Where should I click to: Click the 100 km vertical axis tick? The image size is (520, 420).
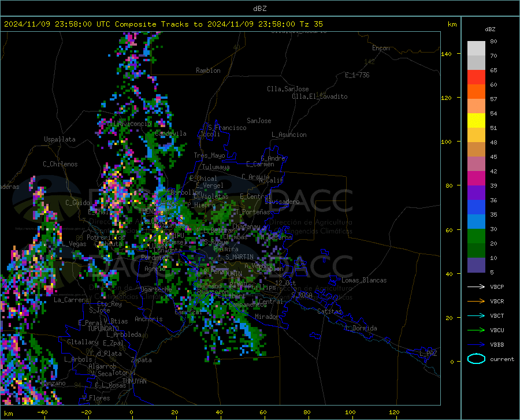click(447, 142)
